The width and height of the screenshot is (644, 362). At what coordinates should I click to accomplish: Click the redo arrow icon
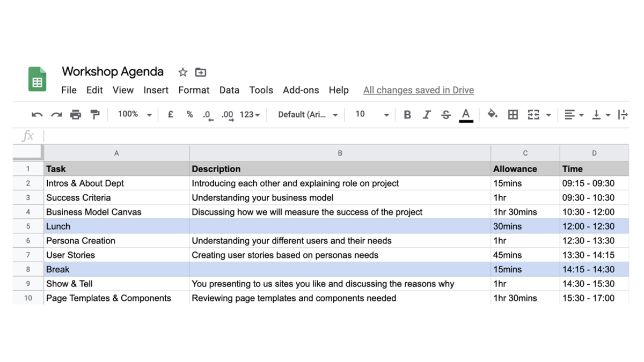56,115
